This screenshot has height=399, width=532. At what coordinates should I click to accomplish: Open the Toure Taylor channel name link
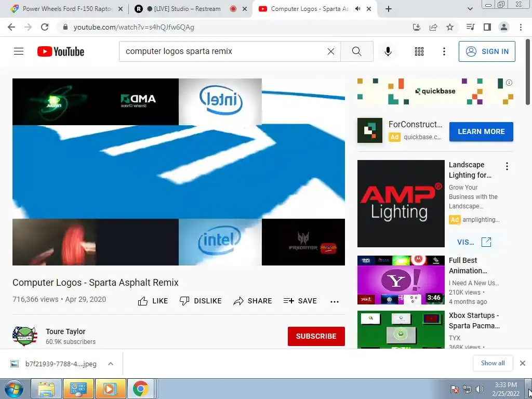tap(65, 331)
